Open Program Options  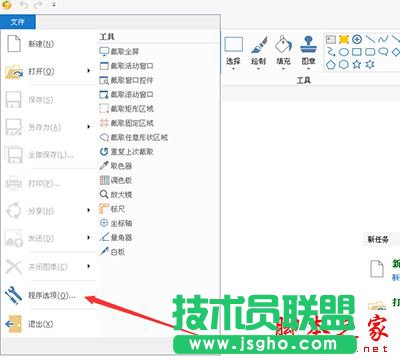(x=50, y=295)
